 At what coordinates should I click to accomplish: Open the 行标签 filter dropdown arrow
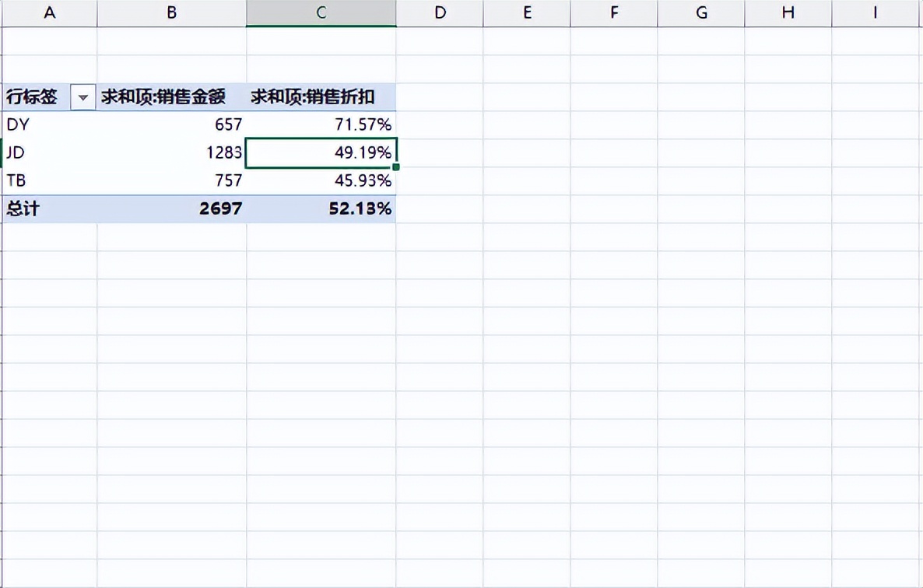point(83,97)
